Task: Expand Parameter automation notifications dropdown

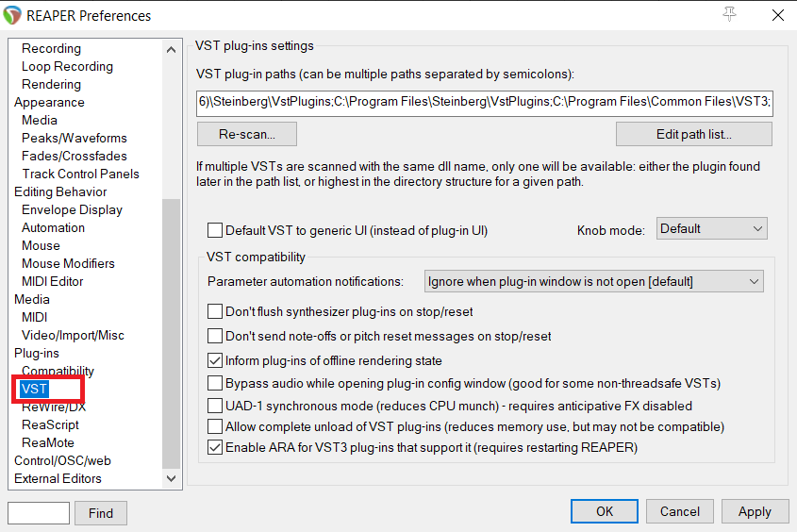Action: [x=593, y=281]
